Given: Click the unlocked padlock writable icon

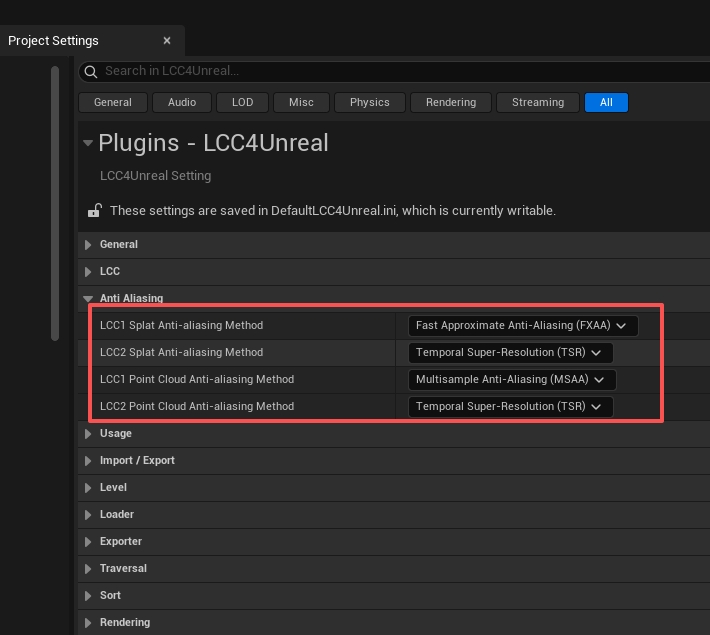Looking at the screenshot, I should pyautogui.click(x=94, y=211).
